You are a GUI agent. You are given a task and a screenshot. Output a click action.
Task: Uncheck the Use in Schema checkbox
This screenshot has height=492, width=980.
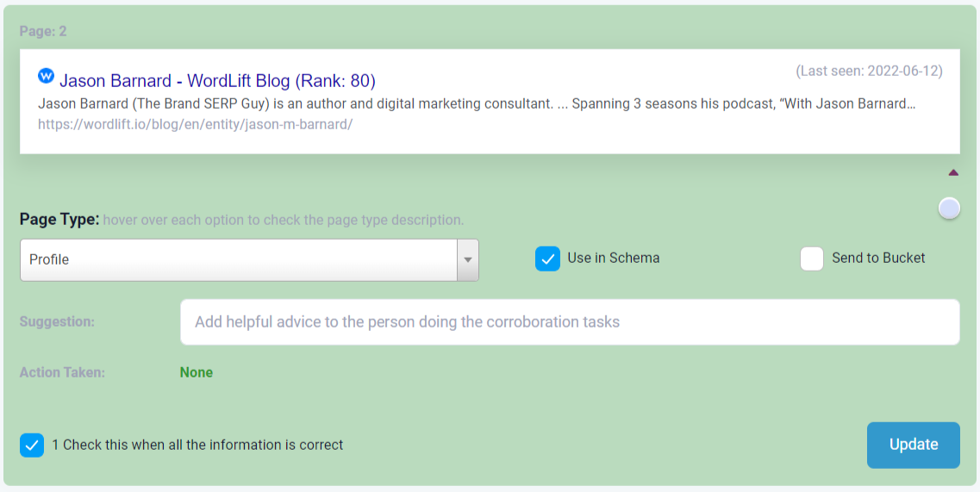point(547,258)
